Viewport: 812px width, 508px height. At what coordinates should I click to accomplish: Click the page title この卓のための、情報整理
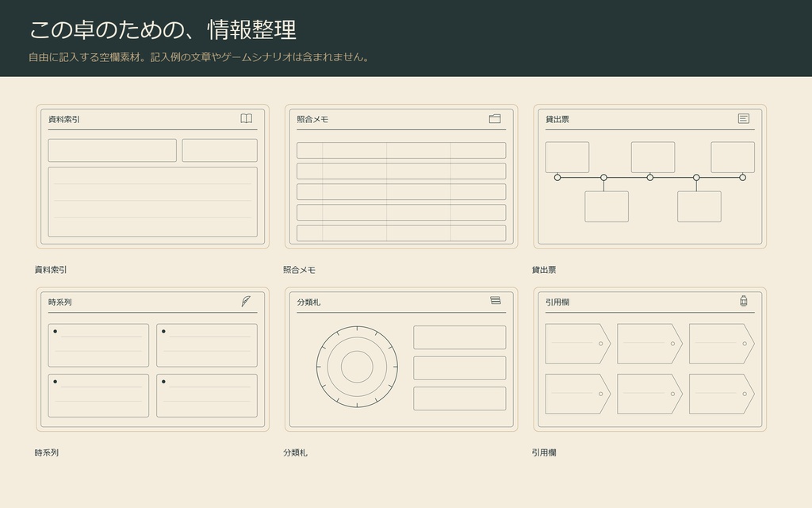click(x=163, y=29)
